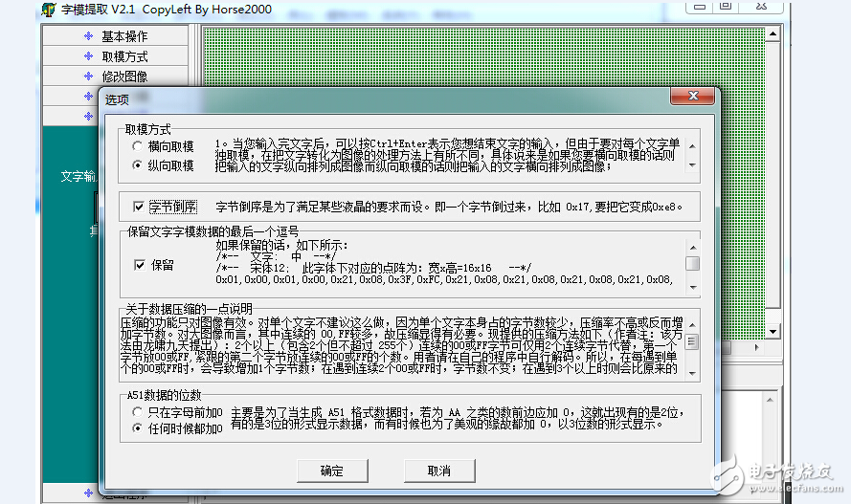Choose 任何时候都加0 option

pyautogui.click(x=137, y=429)
